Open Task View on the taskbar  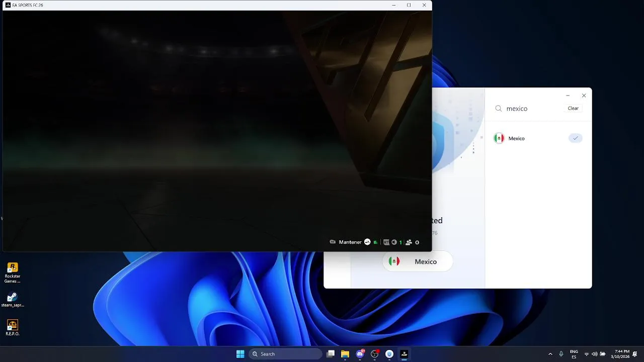click(331, 354)
